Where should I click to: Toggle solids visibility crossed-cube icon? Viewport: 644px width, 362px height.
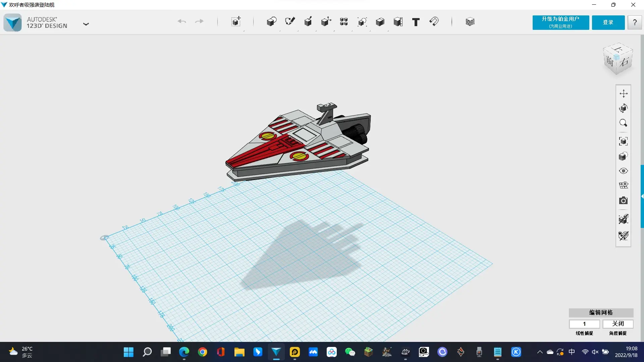[624, 219]
